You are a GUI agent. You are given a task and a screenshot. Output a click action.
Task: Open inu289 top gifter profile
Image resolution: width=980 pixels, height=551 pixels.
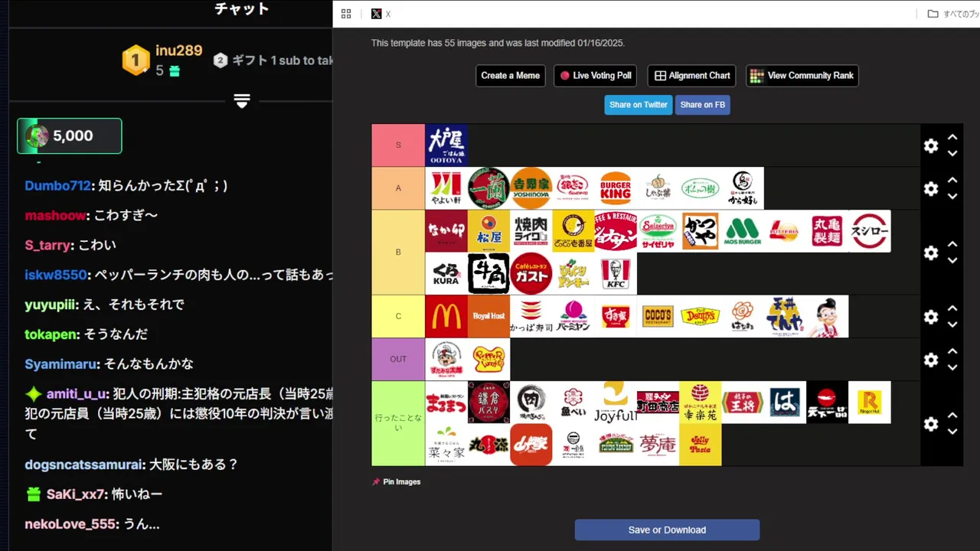tap(179, 51)
